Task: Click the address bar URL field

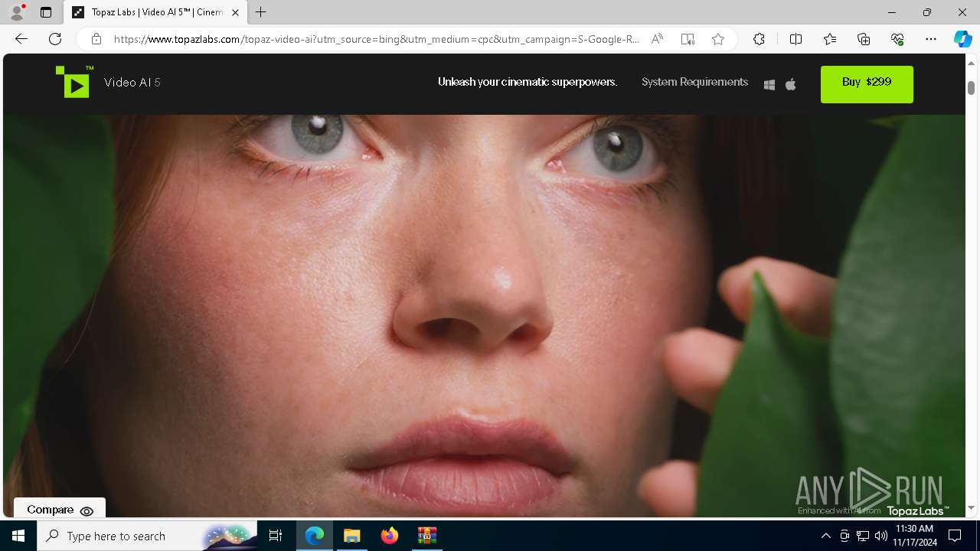Action: (377, 39)
